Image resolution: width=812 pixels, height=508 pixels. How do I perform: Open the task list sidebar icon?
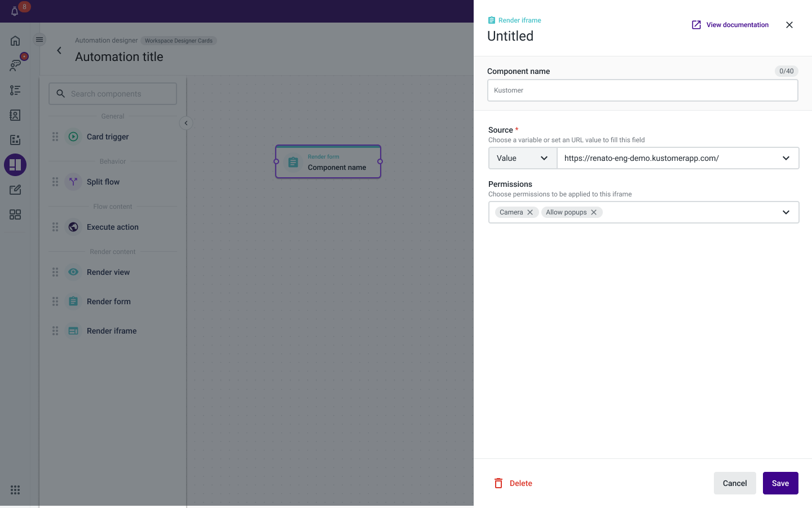[15, 90]
